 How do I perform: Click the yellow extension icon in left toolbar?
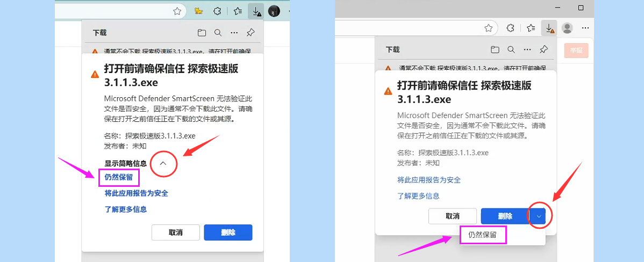(199, 11)
